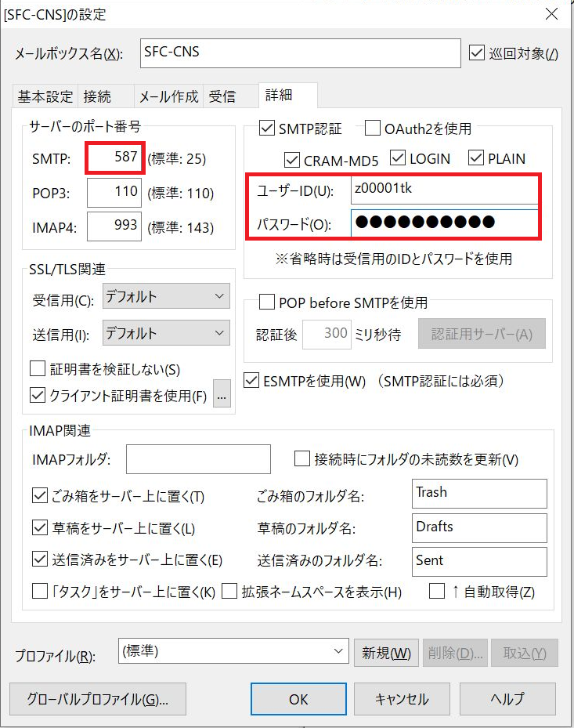Open the 接続 tab
Viewport: 574px width, 728px height.
[97, 96]
